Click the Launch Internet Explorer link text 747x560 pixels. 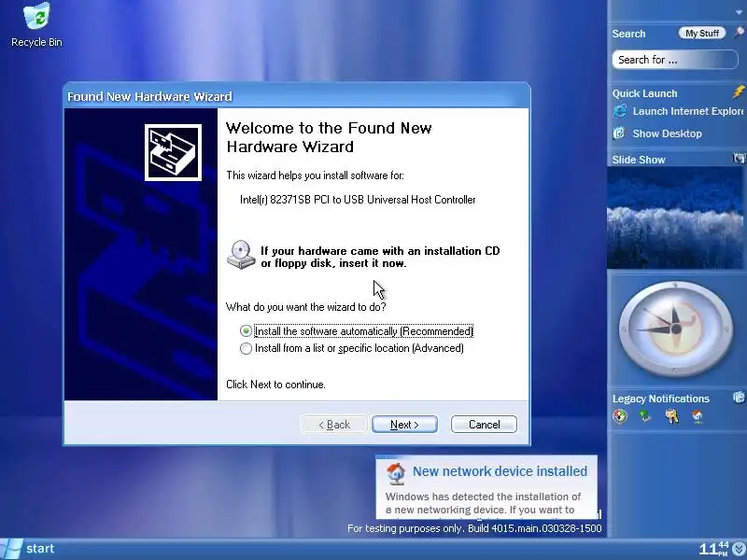[x=688, y=111]
